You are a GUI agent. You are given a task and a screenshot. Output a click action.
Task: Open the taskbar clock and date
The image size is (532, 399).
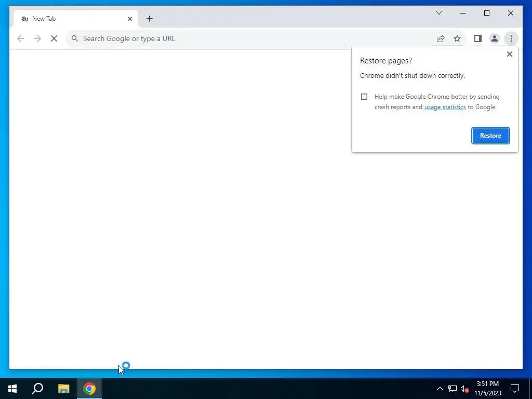(x=487, y=389)
